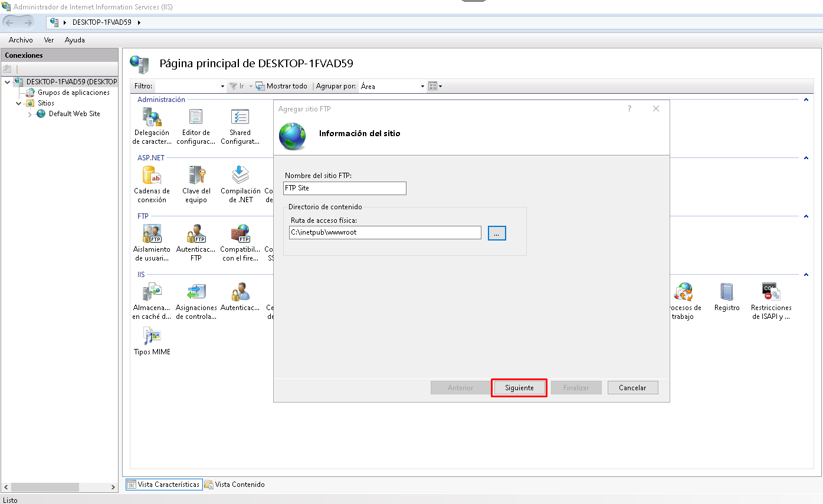This screenshot has height=504, width=823.
Task: Browse for physical path with ellipsis button
Action: (x=497, y=233)
